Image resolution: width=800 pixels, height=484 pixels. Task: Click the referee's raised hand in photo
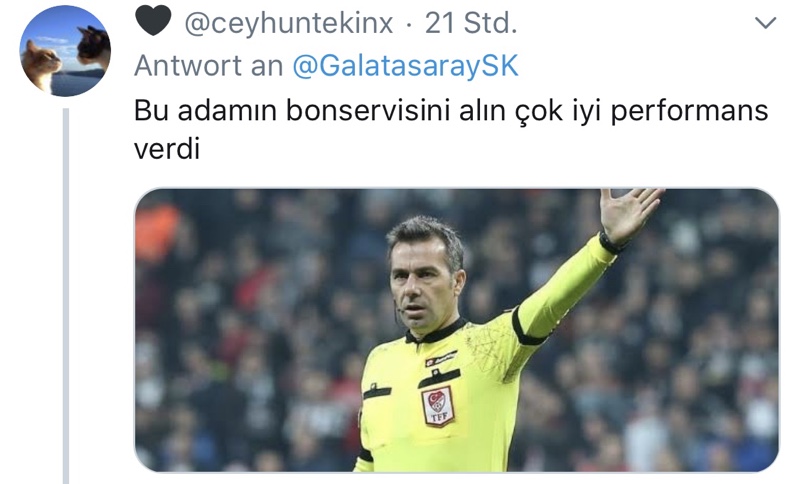[x=629, y=213]
